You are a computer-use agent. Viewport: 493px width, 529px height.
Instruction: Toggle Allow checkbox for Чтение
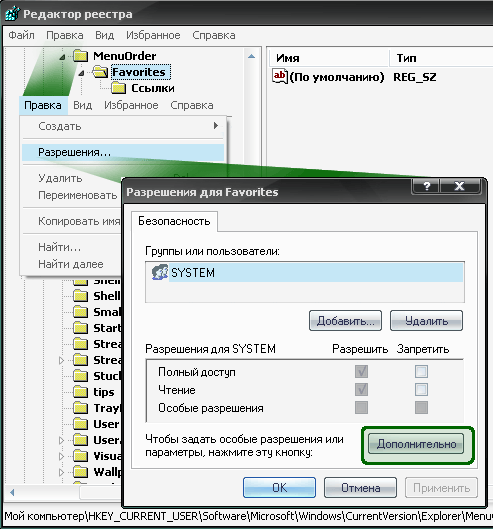click(x=361, y=390)
